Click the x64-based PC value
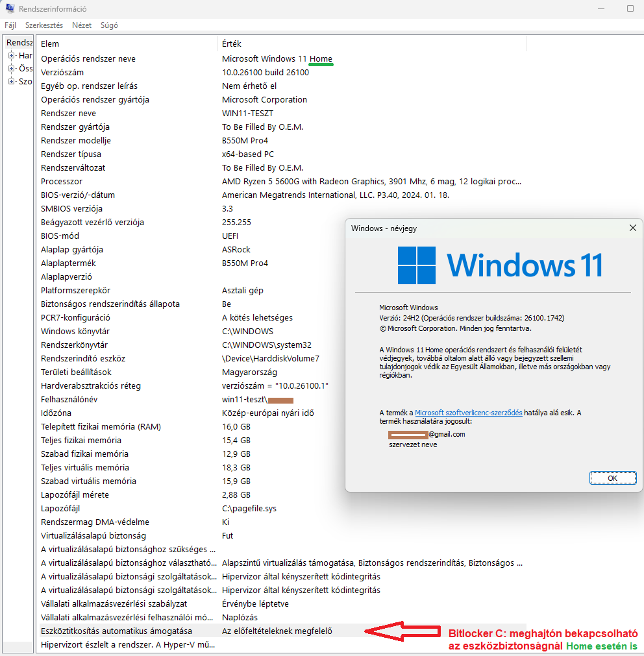 (x=248, y=154)
